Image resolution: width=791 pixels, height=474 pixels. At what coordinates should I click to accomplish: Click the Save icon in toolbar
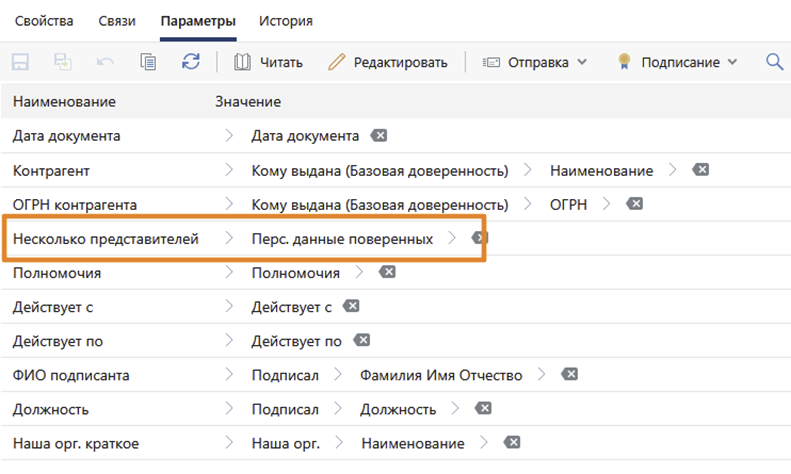[20, 62]
